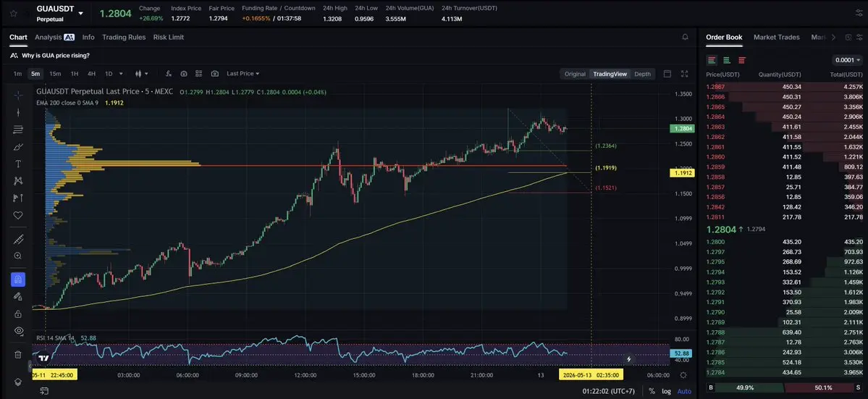
Task: Switch chart to Depth view
Action: tap(642, 74)
